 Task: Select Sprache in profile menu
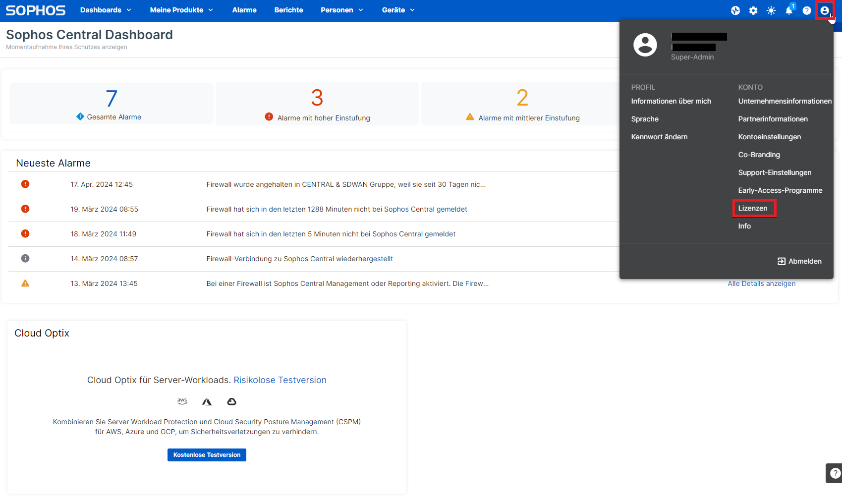(x=645, y=119)
